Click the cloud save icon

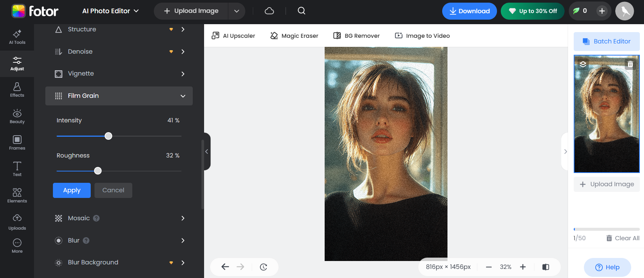click(269, 11)
